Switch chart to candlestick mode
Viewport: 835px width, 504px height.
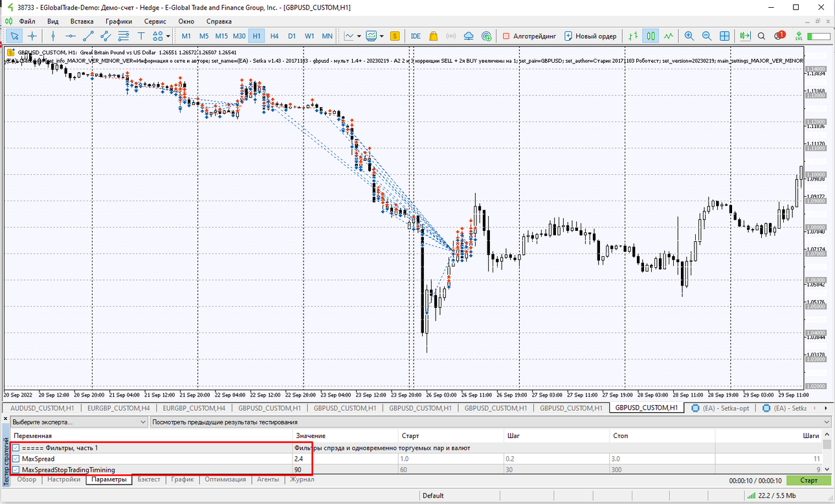pos(651,36)
